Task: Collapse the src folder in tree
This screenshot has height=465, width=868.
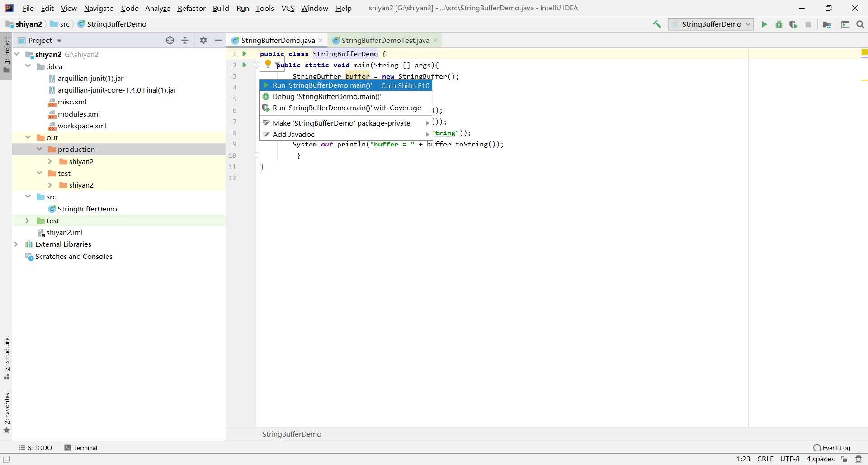Action: pyautogui.click(x=28, y=197)
